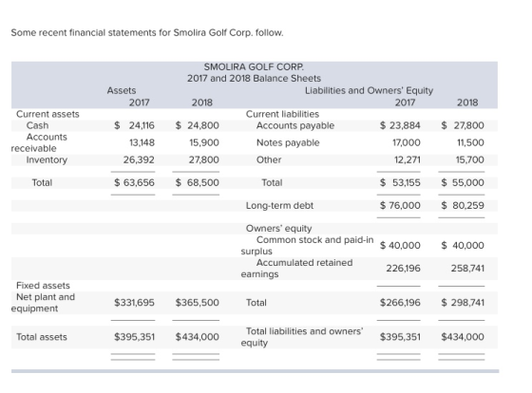This screenshot has width=532, height=393.
Task: Select owners' equity total $298,741
Action: [x=463, y=303]
